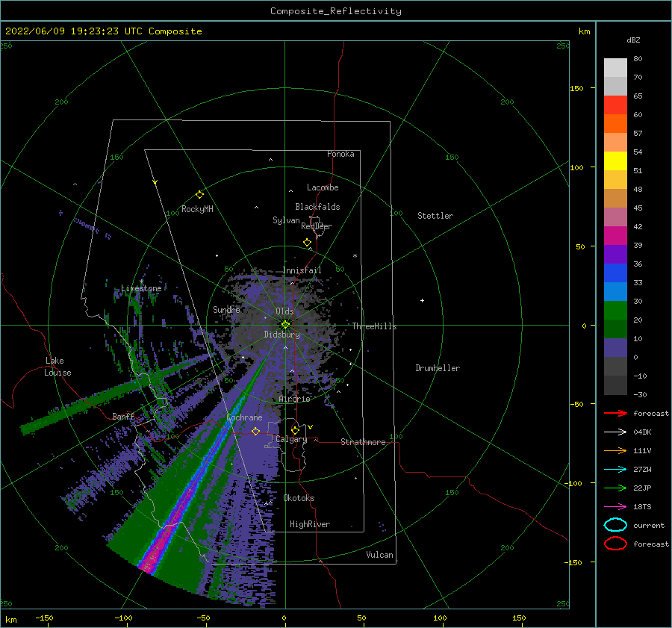Viewport: 672px width, 628px height.
Task: Click the yellow diamond marker near RockyMH
Action: [199, 195]
